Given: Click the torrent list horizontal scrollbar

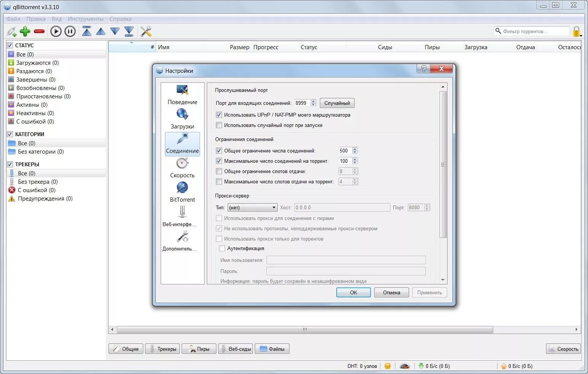Looking at the screenshot, I should pos(305,329).
